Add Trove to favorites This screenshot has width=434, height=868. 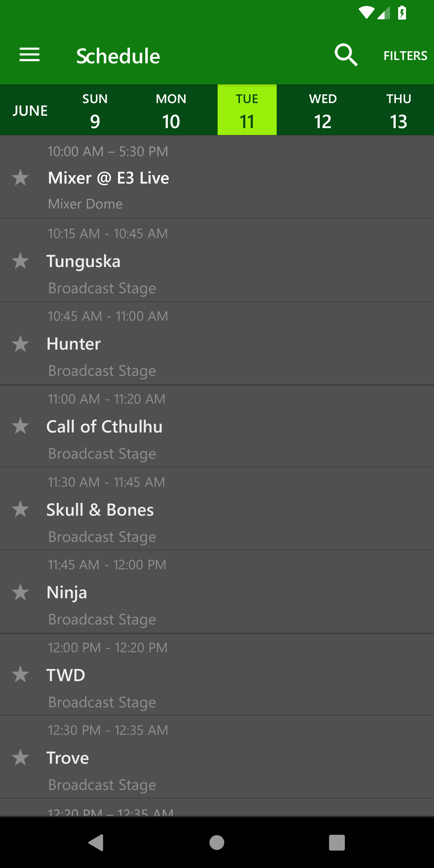pyautogui.click(x=20, y=757)
